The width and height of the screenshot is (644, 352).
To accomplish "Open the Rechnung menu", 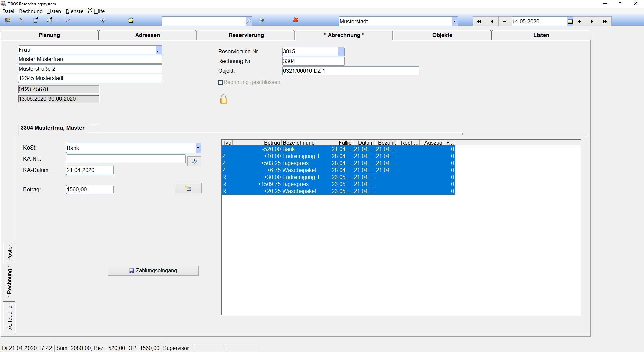I will pyautogui.click(x=31, y=11).
